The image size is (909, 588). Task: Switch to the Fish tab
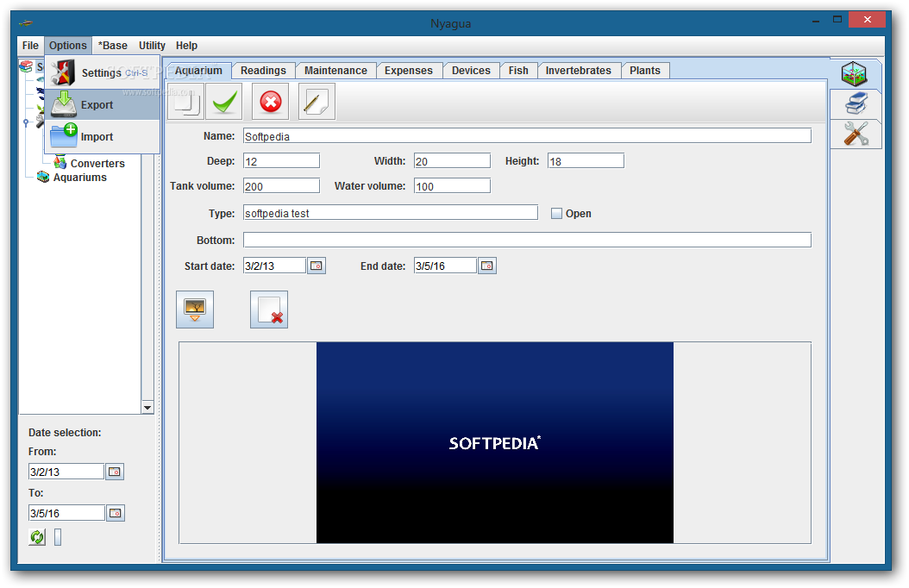coord(518,71)
